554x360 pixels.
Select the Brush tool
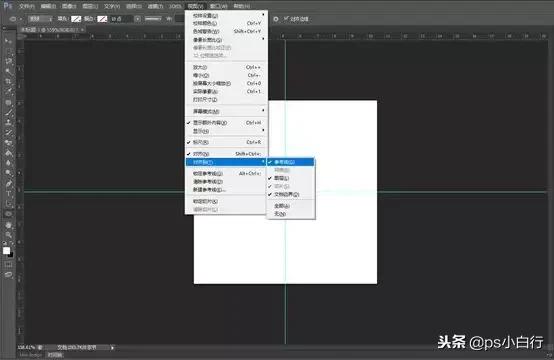click(8, 113)
